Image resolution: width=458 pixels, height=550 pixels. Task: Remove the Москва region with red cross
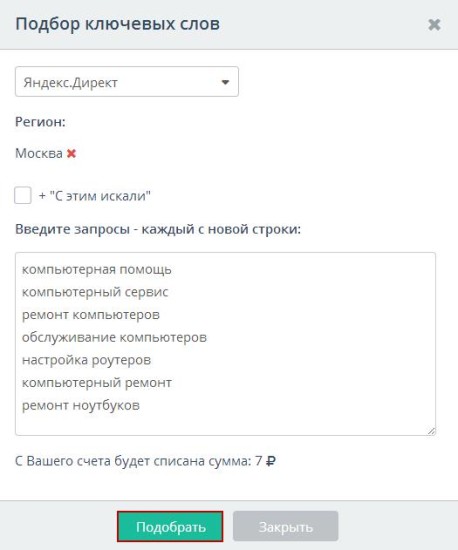(x=72, y=153)
